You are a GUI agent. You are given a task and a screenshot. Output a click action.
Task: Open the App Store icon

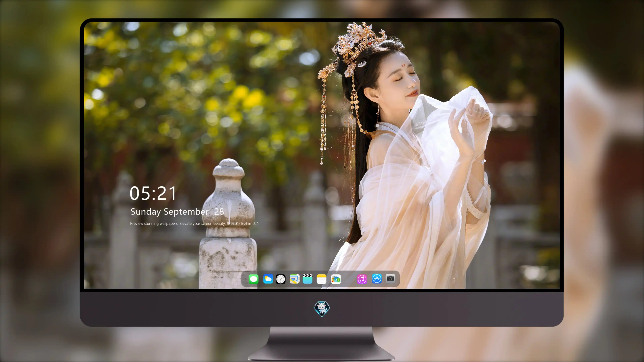point(377,279)
